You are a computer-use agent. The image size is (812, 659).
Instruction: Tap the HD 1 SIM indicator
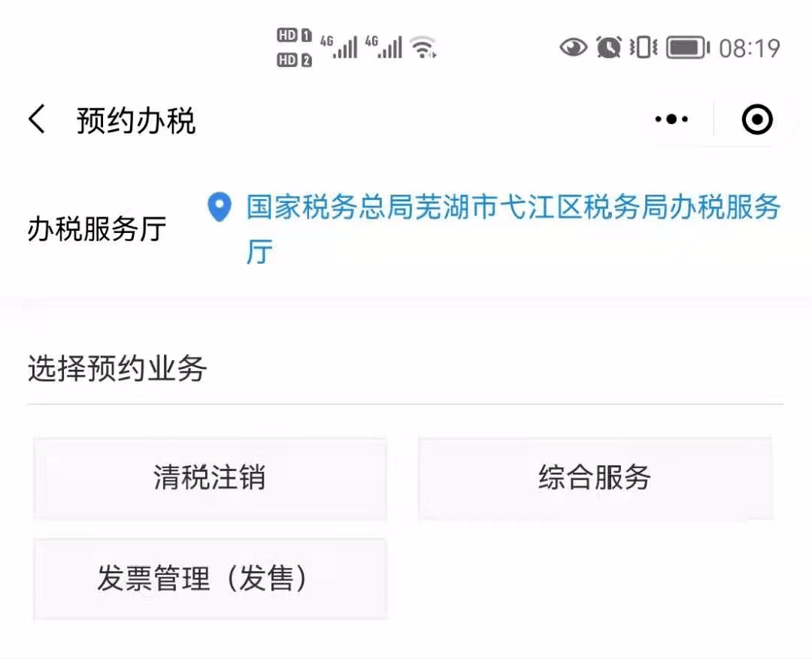[x=294, y=35]
